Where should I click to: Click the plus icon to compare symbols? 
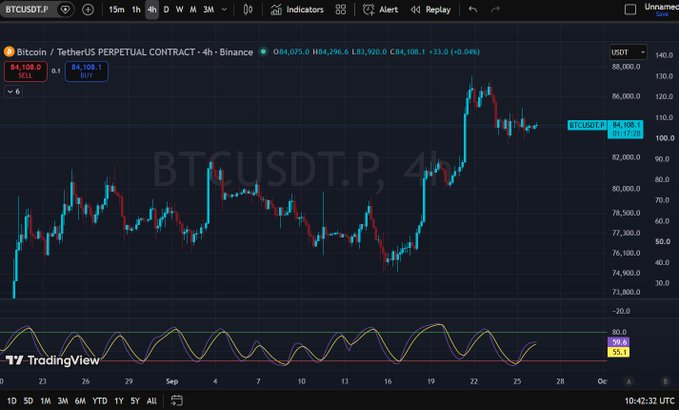point(88,10)
